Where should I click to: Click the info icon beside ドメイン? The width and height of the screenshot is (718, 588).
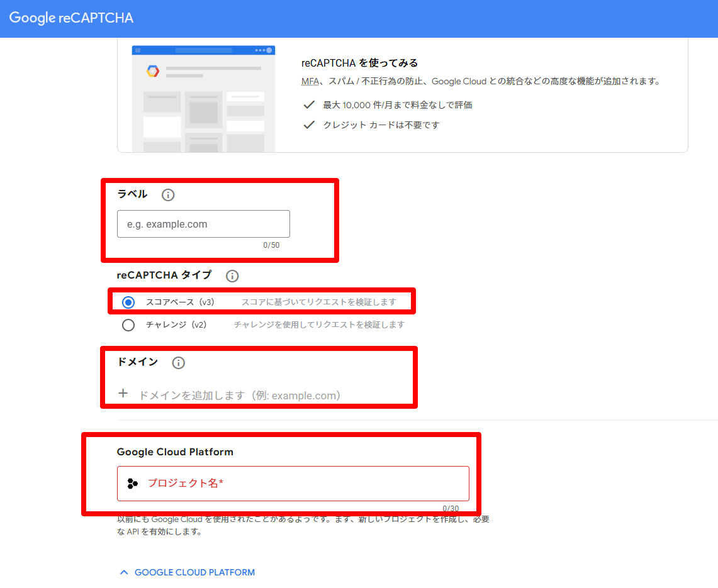pyautogui.click(x=179, y=363)
